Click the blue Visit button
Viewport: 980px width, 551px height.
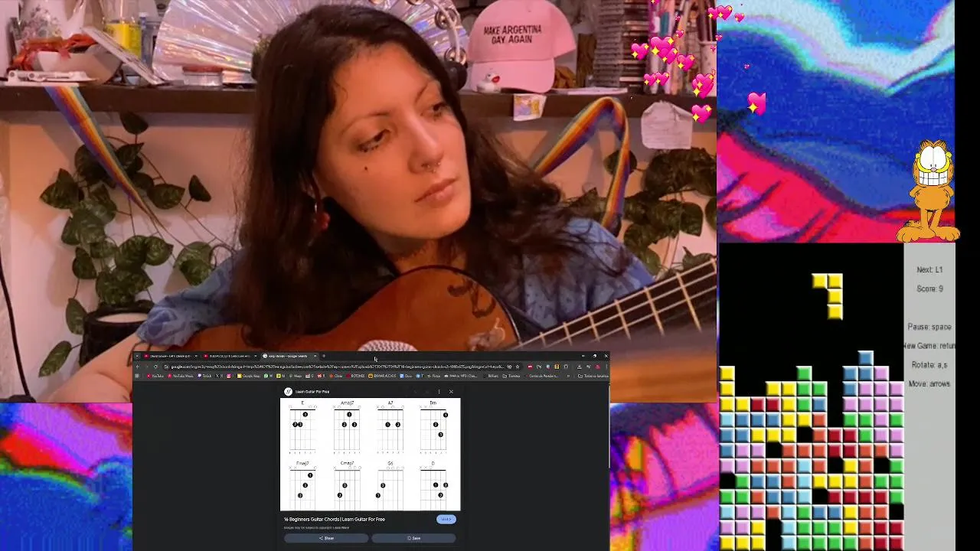point(446,520)
